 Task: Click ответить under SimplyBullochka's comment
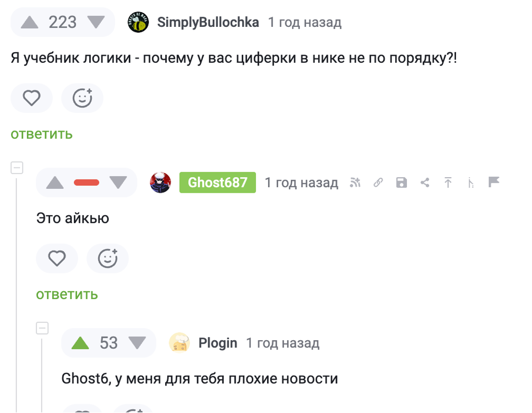point(42,134)
